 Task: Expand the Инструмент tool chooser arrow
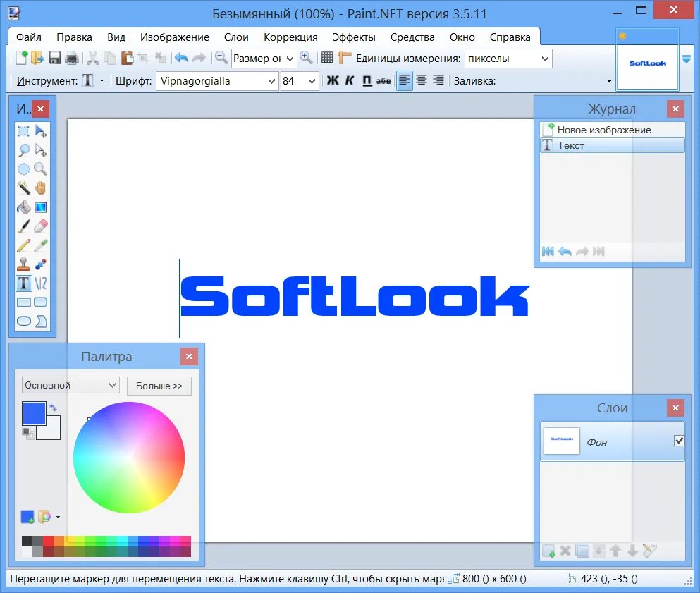click(x=102, y=81)
